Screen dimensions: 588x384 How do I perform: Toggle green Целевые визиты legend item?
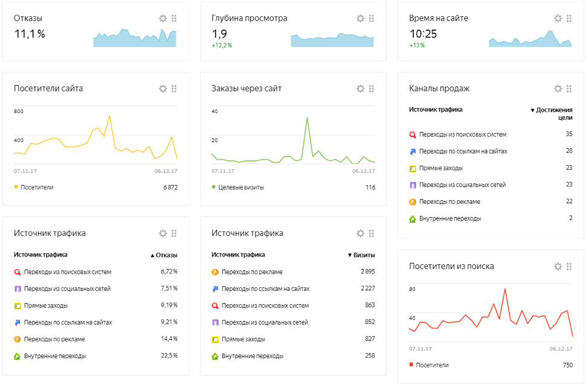tap(214, 187)
